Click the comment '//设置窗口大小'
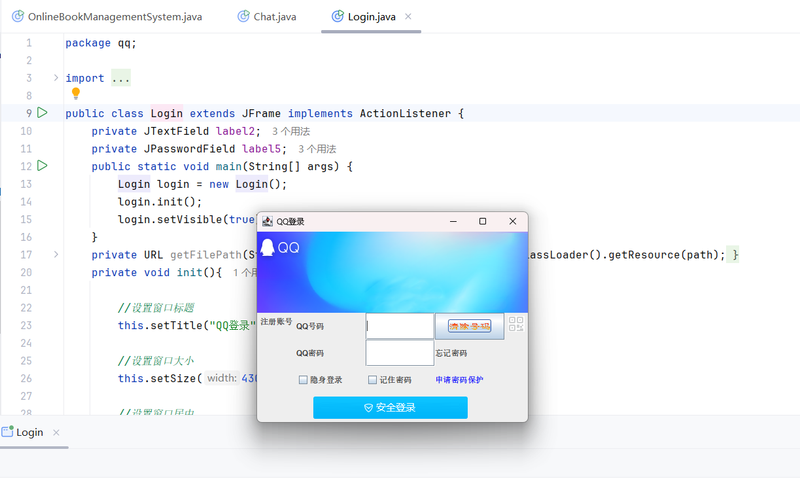Image resolution: width=800 pixels, height=479 pixels. coord(156,361)
